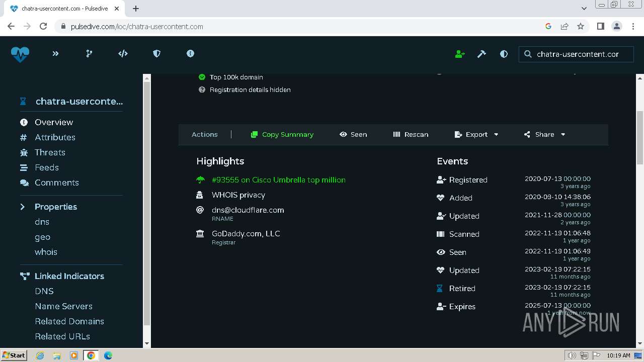Select whois under Properties
This screenshot has width=644, height=362.
46,252
